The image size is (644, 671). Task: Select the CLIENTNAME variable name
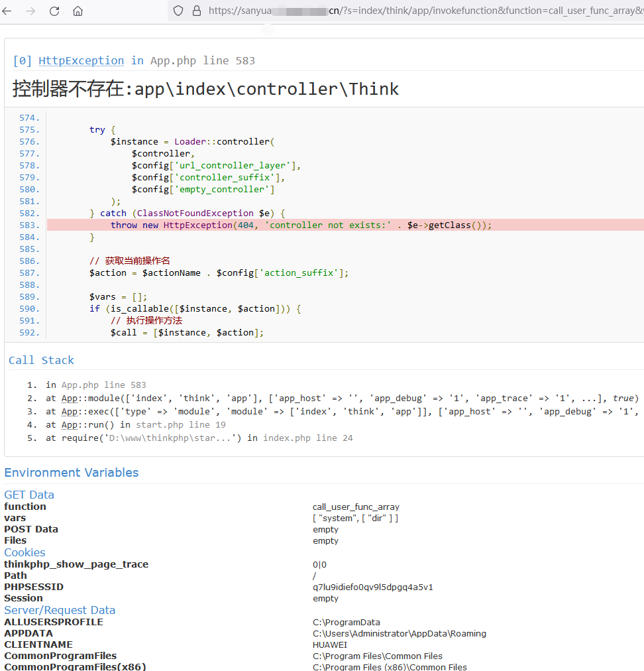point(38,645)
